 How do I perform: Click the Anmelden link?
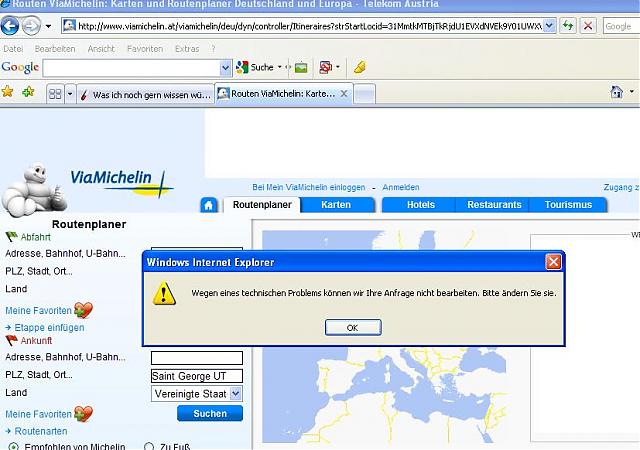pos(400,187)
